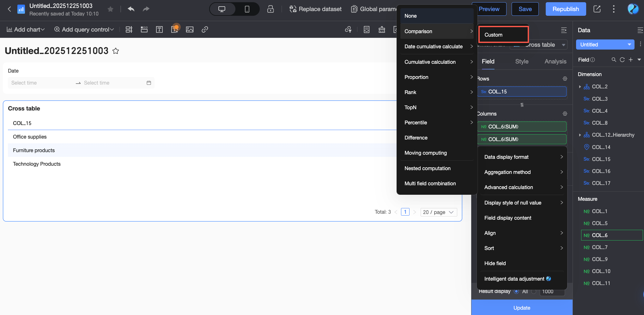Open the assistant avatar in the top-right corner
The image size is (644, 315).
(x=633, y=9)
